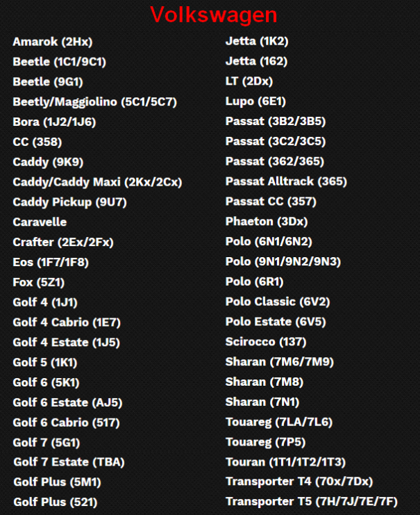The height and width of the screenshot is (515, 420).
Task: Open Beetle (9G1) entry
Action: [x=47, y=82]
